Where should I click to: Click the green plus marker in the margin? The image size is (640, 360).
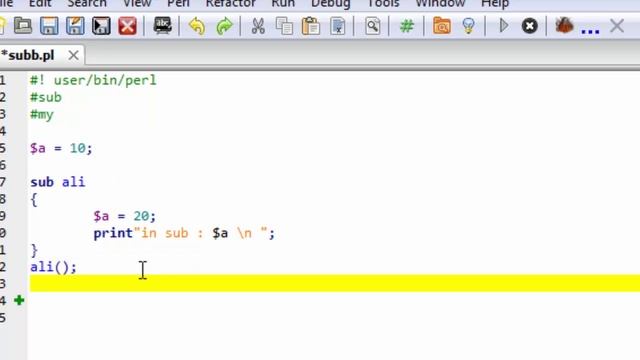point(19,300)
